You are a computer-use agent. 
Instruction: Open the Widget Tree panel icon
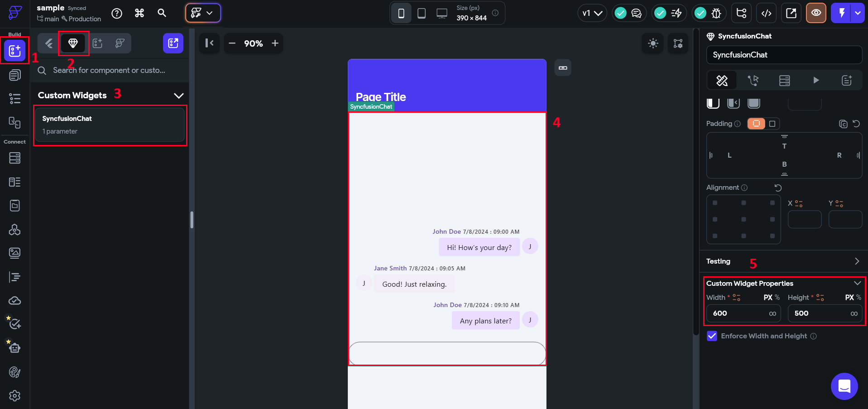point(741,13)
